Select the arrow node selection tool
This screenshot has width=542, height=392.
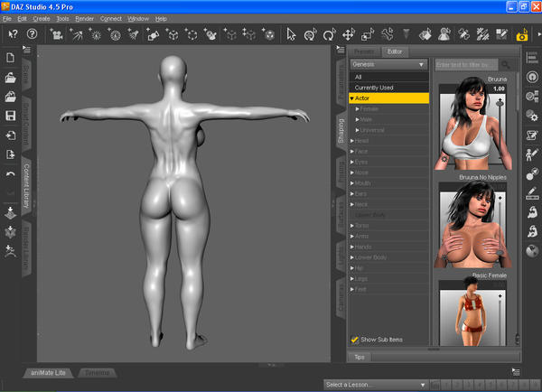[292, 35]
